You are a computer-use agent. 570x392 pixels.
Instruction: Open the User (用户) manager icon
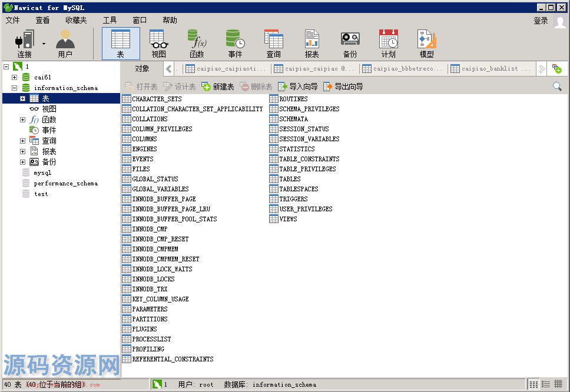[65, 44]
